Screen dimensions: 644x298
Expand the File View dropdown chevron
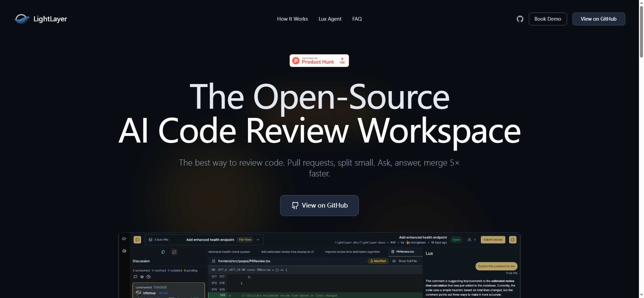tap(258, 240)
